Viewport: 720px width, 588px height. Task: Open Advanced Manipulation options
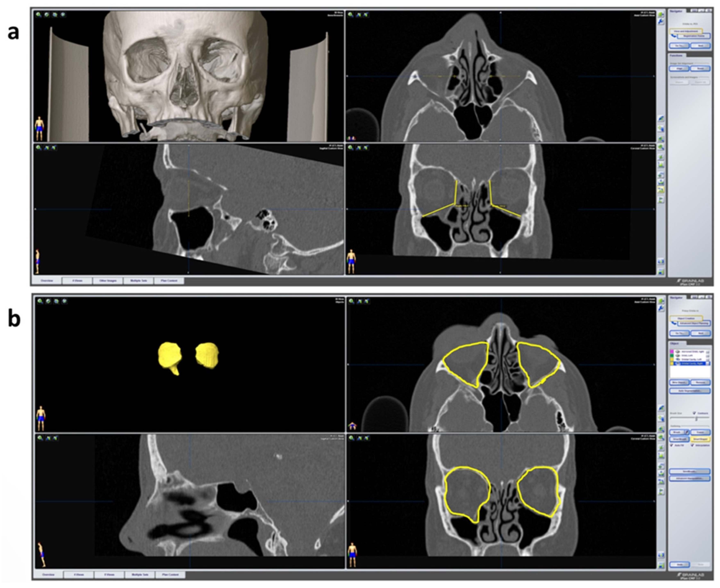click(x=689, y=479)
